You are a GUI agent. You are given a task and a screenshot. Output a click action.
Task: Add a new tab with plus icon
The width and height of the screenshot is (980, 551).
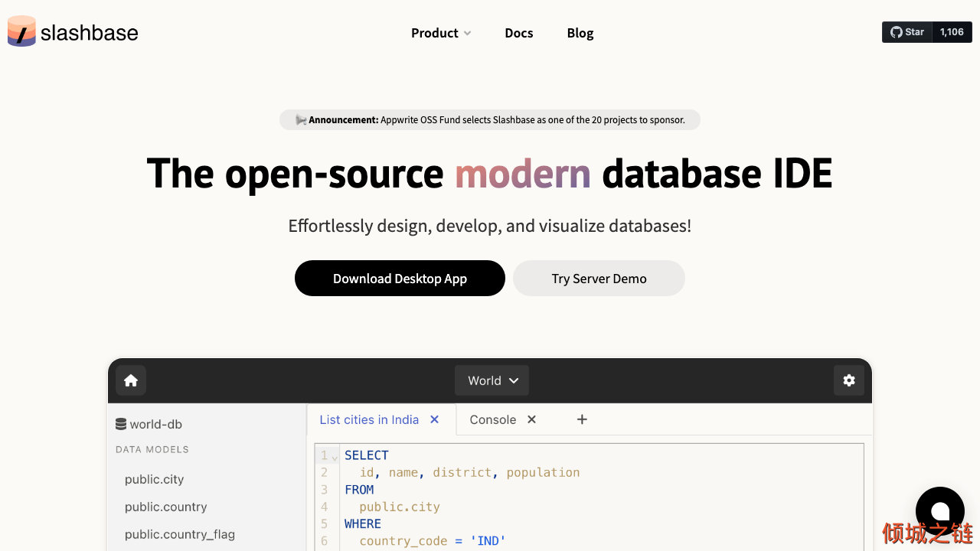[582, 419]
